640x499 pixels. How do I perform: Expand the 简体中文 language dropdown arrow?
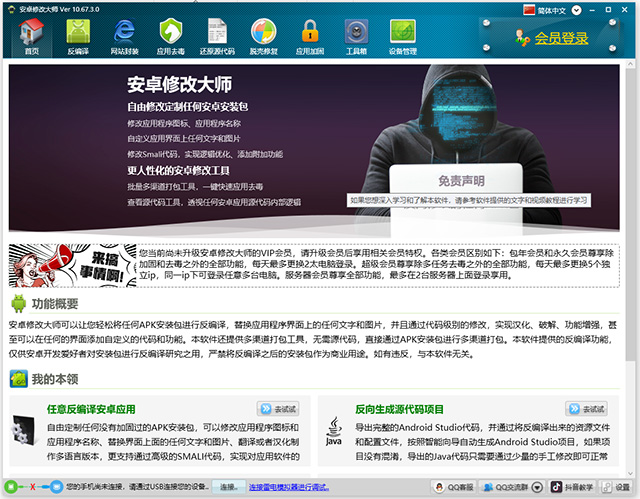tap(576, 10)
